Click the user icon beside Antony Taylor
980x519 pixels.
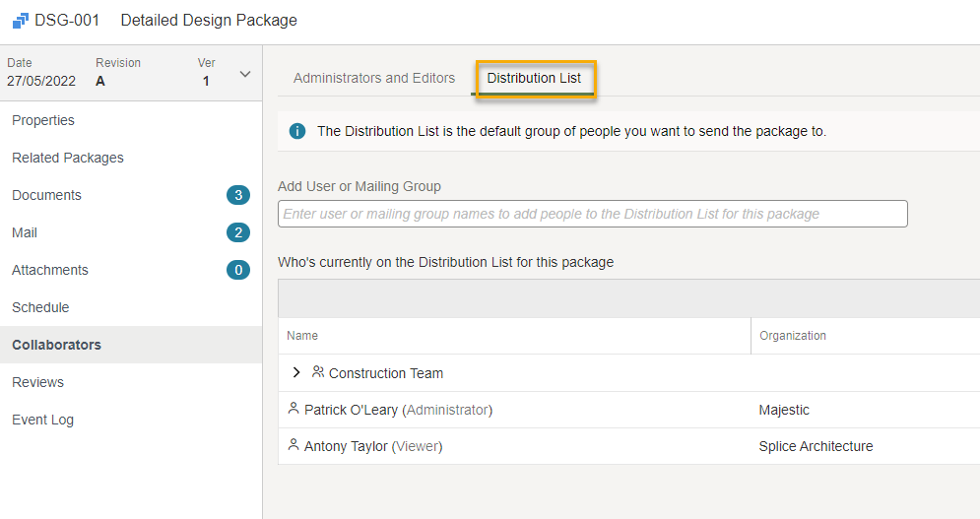click(294, 444)
